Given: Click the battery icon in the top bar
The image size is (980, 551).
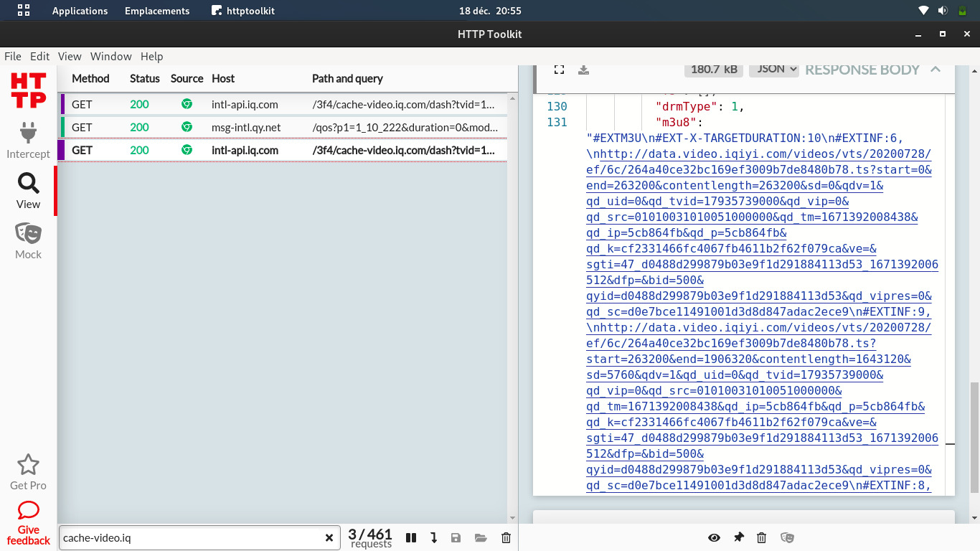Looking at the screenshot, I should point(962,11).
